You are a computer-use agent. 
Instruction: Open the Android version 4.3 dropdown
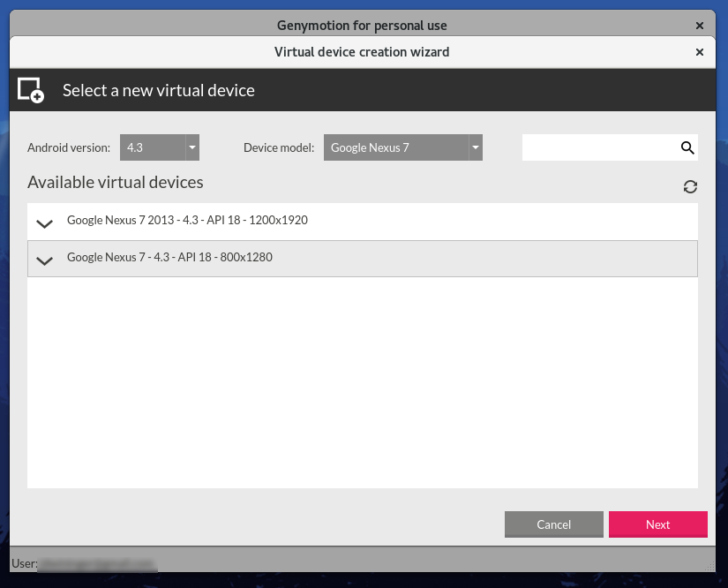coord(160,147)
